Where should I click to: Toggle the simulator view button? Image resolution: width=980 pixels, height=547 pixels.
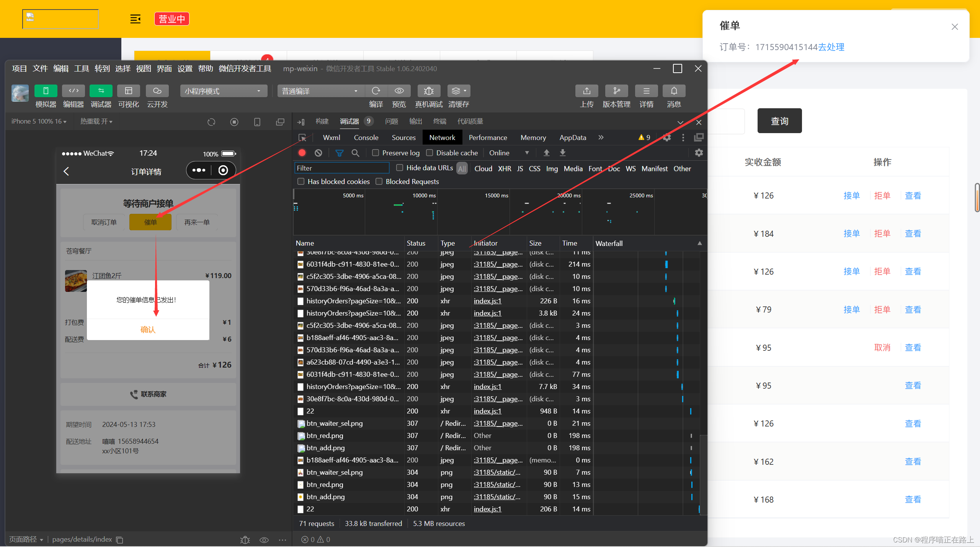46,91
